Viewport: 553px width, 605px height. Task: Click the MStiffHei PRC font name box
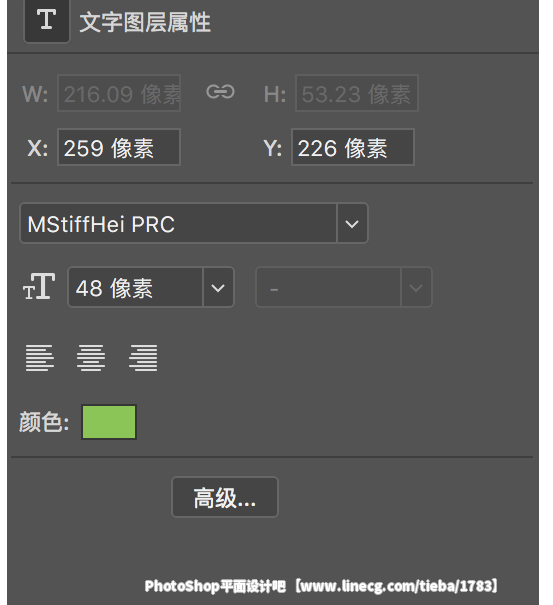178,223
